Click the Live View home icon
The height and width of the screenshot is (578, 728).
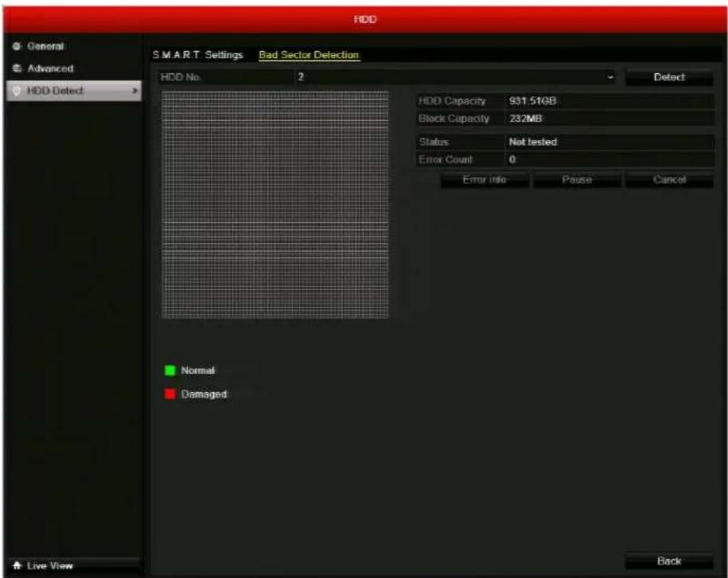[18, 565]
